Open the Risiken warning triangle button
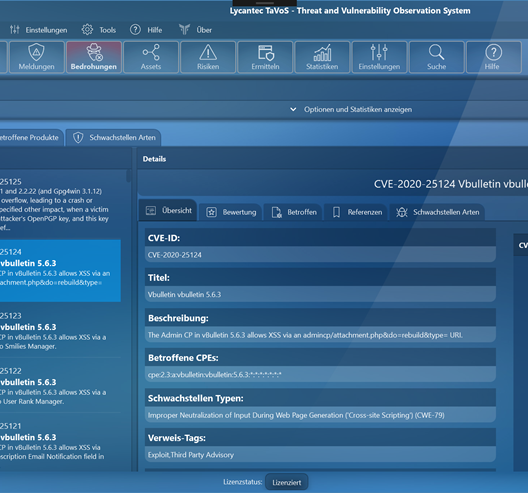The image size is (528, 493). click(x=208, y=57)
